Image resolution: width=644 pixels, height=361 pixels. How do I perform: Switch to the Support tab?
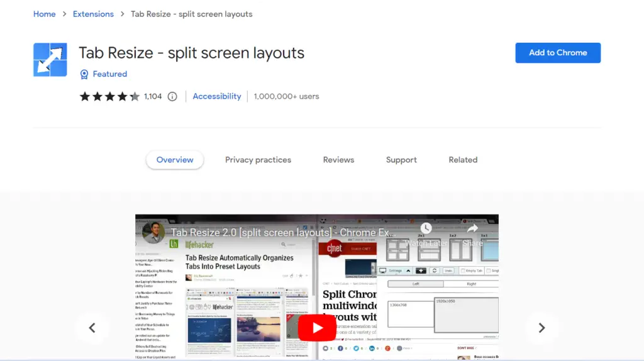tap(401, 160)
